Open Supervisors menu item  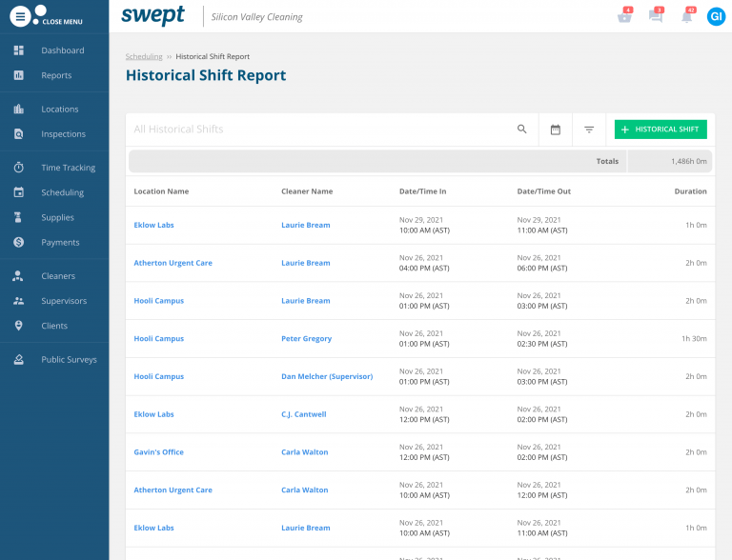click(64, 301)
